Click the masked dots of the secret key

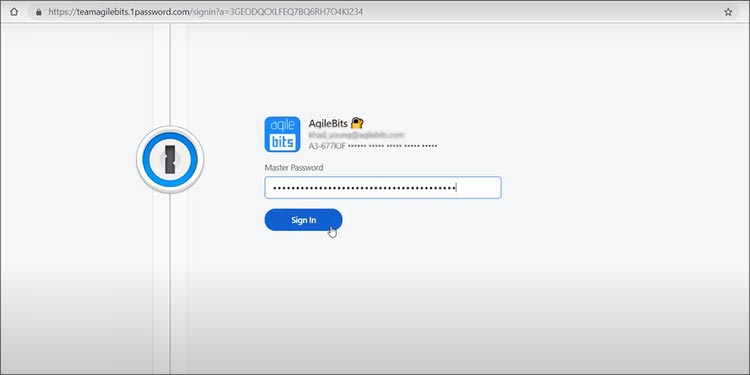tap(392, 145)
